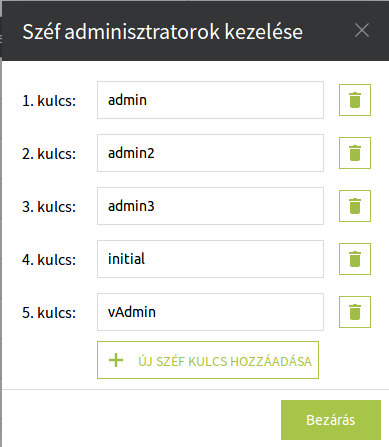The width and height of the screenshot is (389, 447).
Task: Close the dialog with the X icon
Action: coord(362,31)
